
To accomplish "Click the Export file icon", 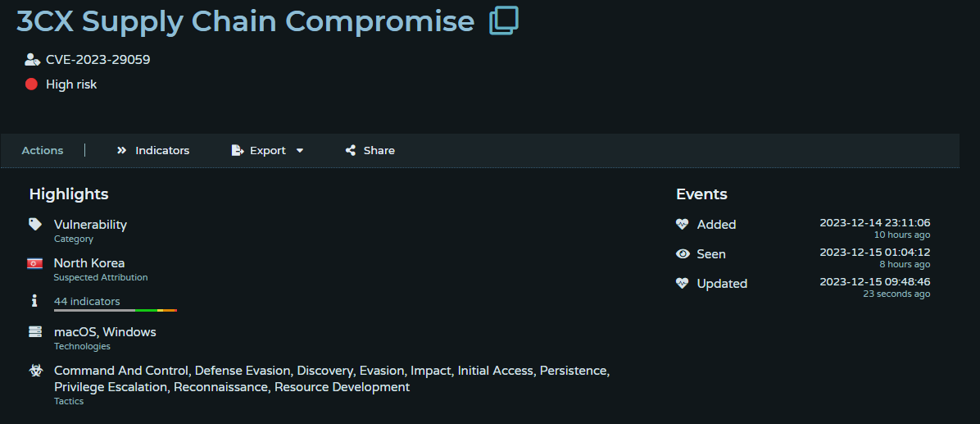I will coord(237,150).
